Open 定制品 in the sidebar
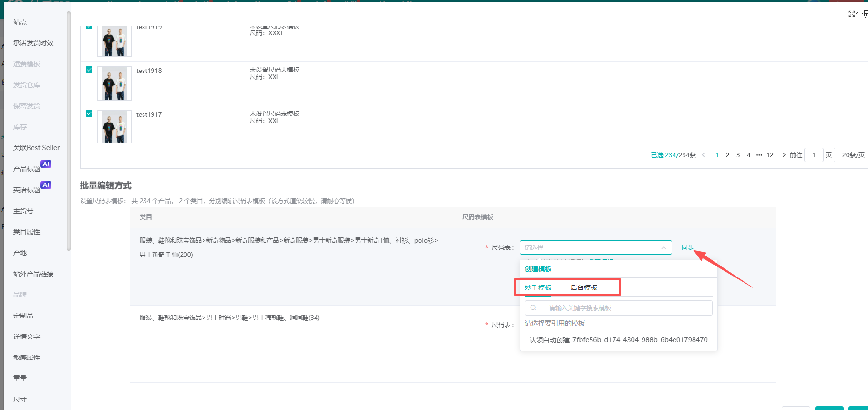The image size is (868, 410). pos(23,316)
